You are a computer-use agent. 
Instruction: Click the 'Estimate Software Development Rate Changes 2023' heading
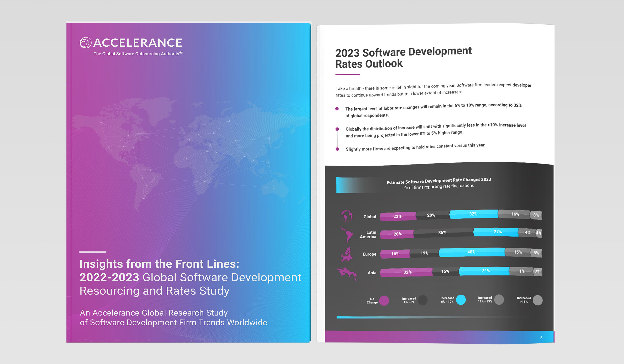tap(439, 181)
